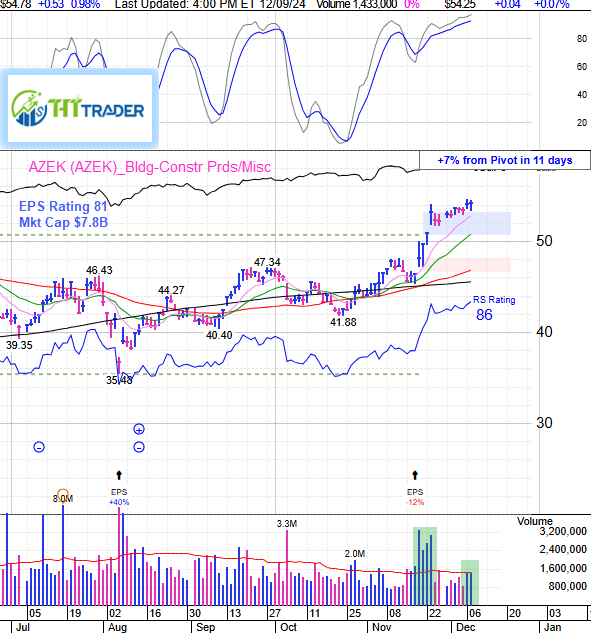Screen dimensions: 591x633
Task: Click the 2,400,000 volume axis value
Action: [x=563, y=549]
